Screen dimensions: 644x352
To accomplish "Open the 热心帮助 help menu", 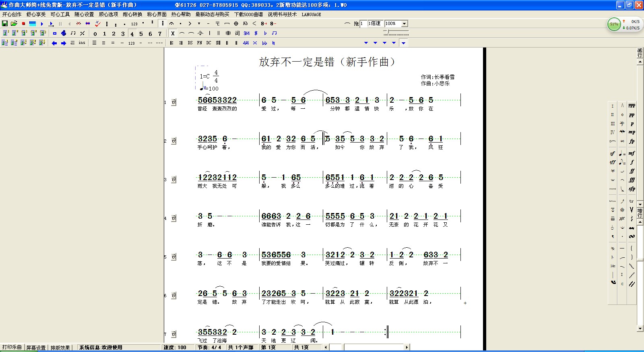I will tap(181, 14).
